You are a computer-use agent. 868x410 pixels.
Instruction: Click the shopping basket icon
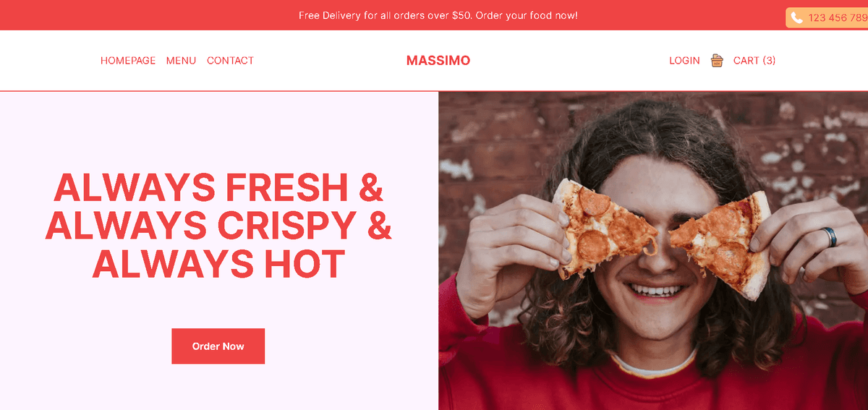click(x=717, y=61)
